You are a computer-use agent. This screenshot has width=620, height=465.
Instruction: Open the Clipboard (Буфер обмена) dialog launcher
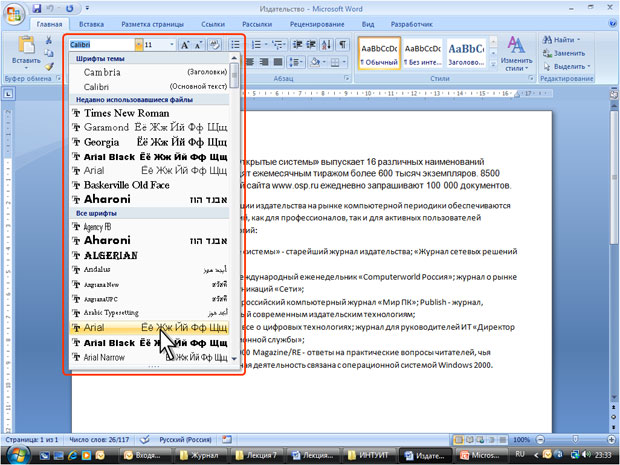coord(59,78)
